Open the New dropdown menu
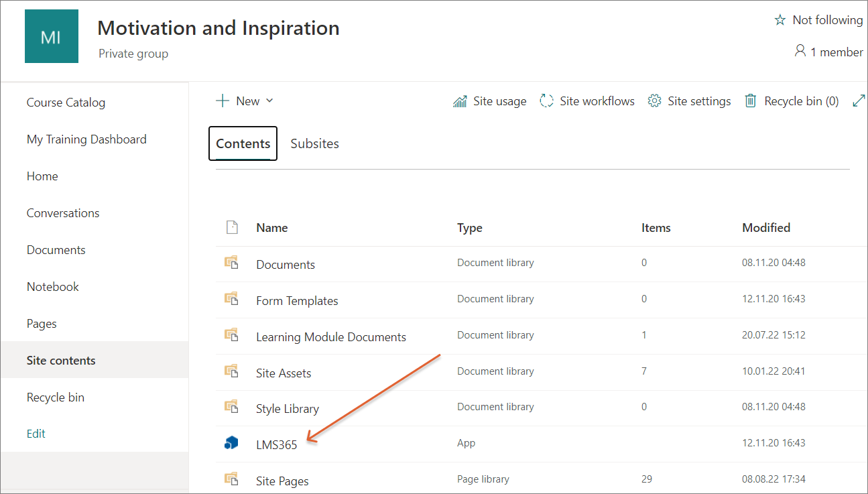 tap(245, 101)
